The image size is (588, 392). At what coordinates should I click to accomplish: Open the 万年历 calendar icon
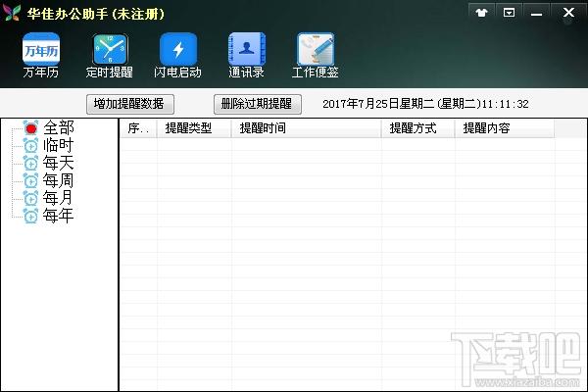coord(41,49)
